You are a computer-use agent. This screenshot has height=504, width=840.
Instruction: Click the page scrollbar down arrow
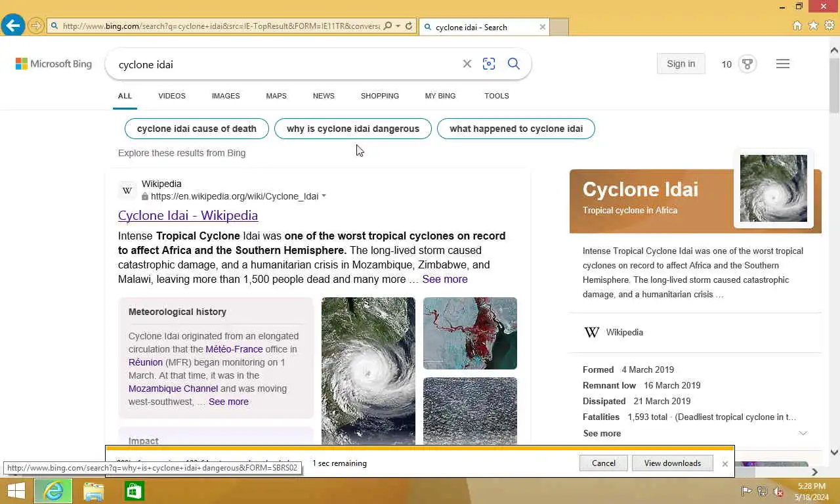click(834, 451)
